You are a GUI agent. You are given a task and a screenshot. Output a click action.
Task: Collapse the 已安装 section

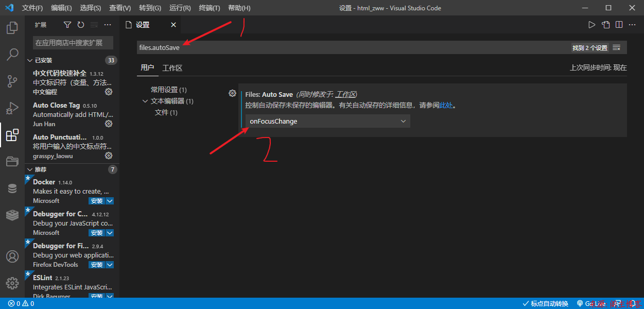[x=30, y=60]
